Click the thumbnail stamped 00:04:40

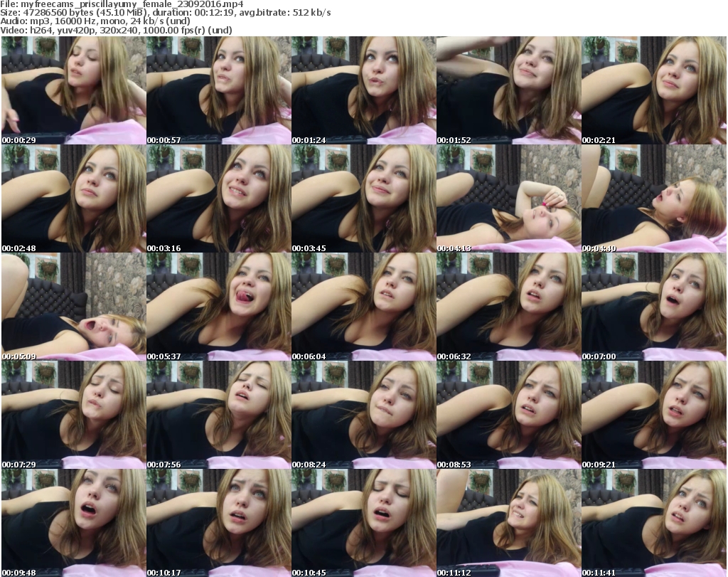click(x=654, y=198)
